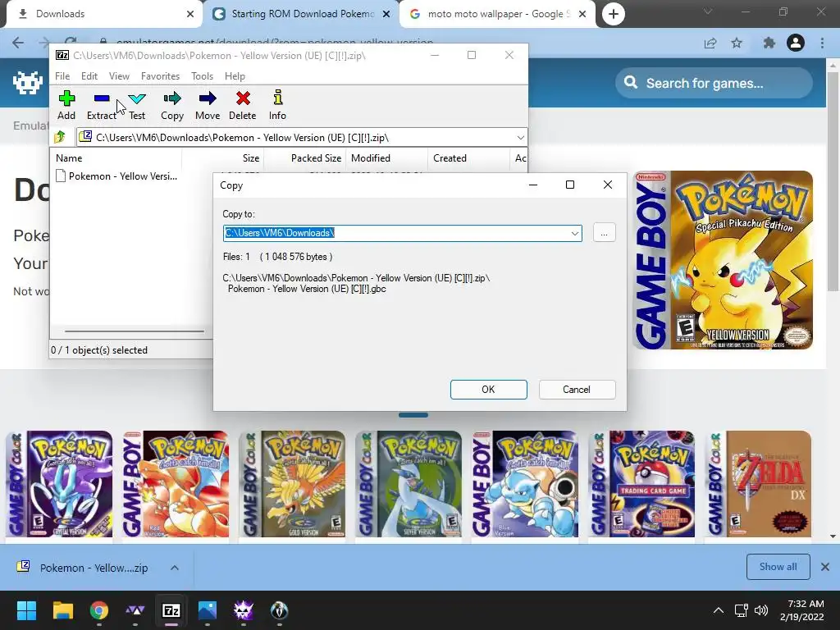Open File Explorer from the taskbar
840x630 pixels.
62,610
